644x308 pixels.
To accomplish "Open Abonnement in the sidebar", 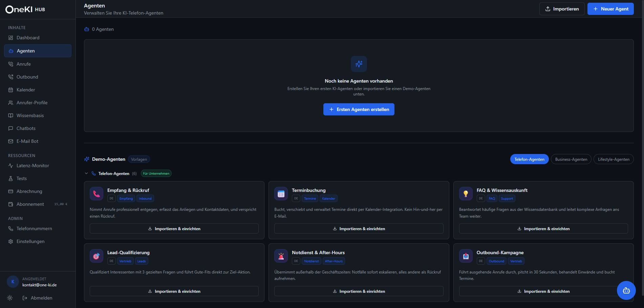I will coord(38,204).
